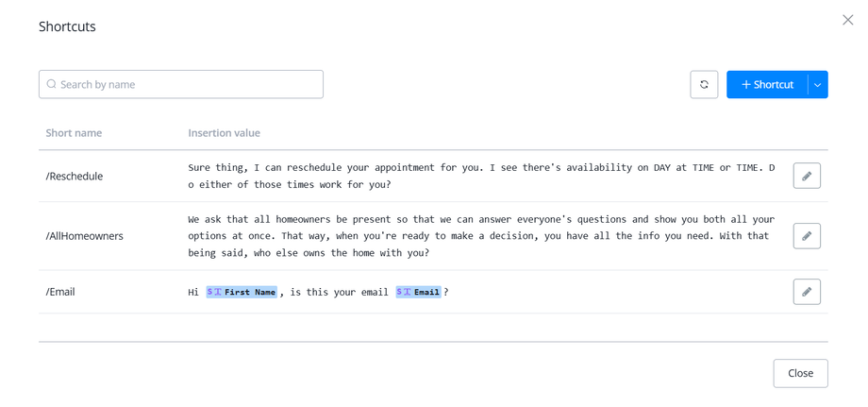This screenshot has width=868, height=407.
Task: Click the Short name column header
Action: pos(74,133)
